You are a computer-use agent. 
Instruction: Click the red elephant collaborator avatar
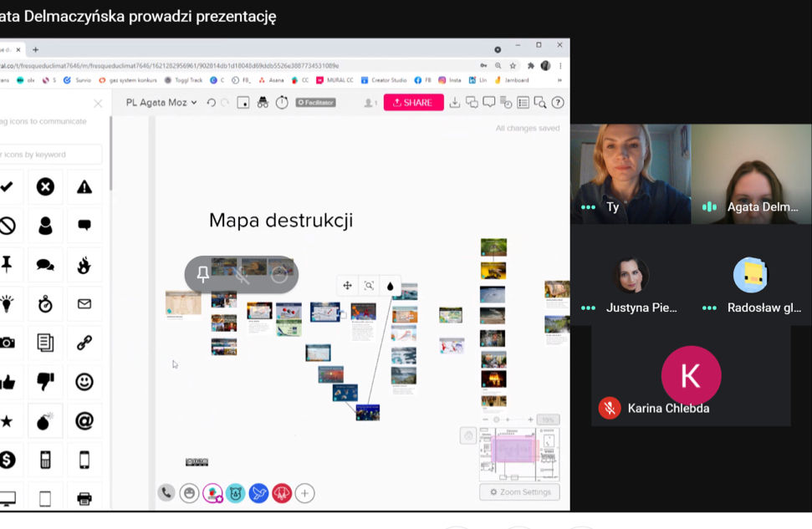[x=282, y=493]
